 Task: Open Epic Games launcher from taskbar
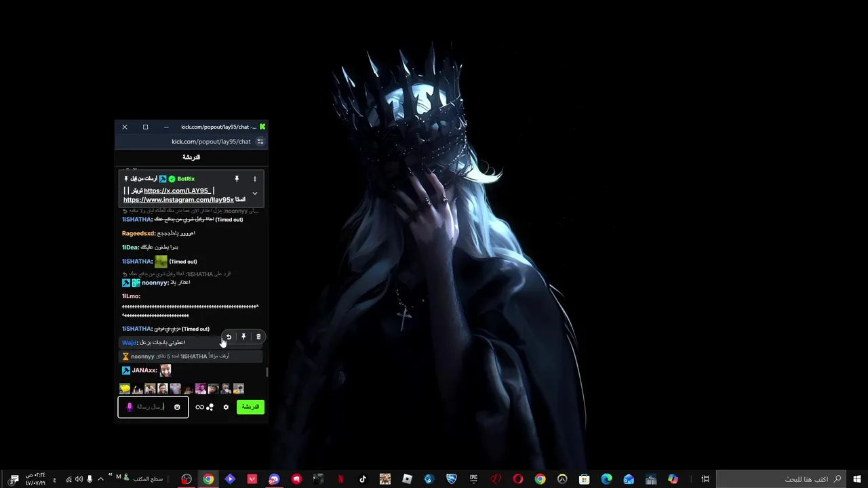click(x=473, y=479)
